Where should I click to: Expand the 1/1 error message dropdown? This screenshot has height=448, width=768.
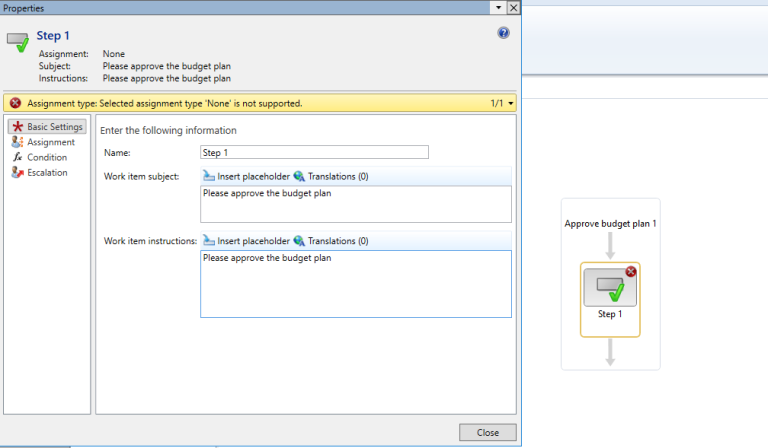click(x=512, y=103)
